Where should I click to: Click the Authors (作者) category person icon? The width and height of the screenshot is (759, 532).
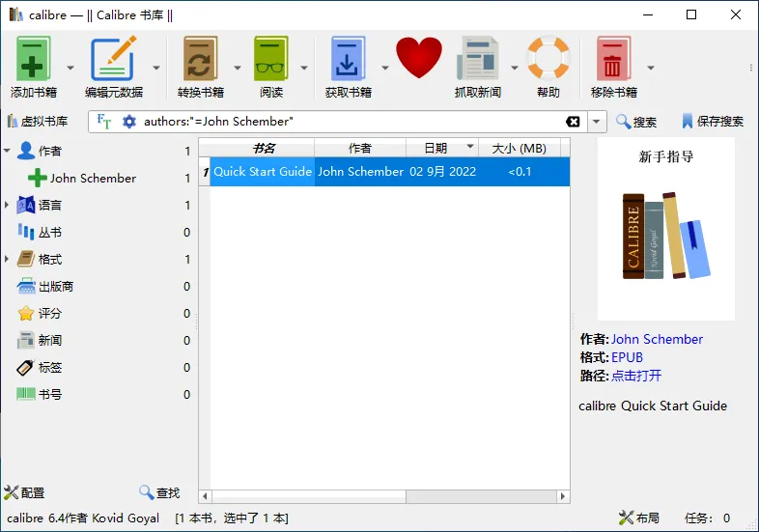[26, 151]
